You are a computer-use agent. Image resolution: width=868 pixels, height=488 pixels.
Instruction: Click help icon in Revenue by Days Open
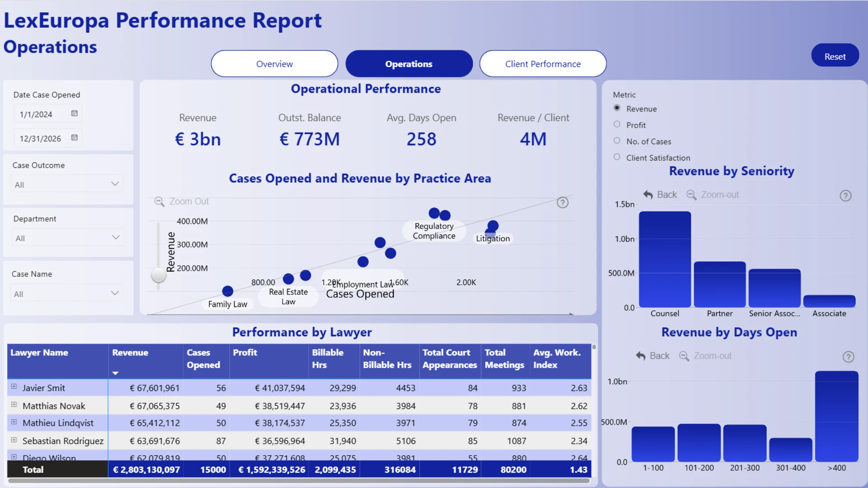(x=848, y=357)
